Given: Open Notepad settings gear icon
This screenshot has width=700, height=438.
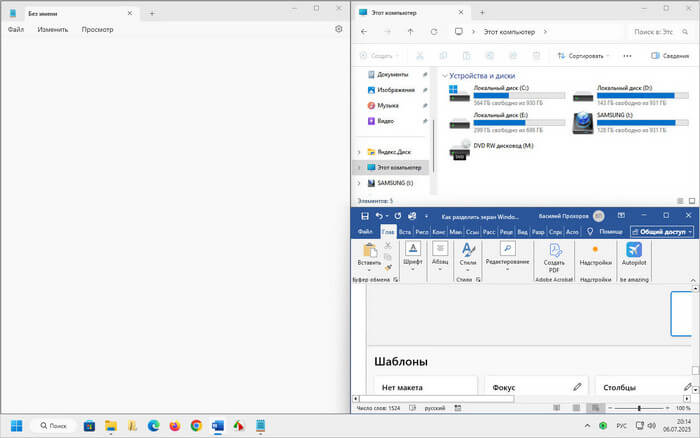Looking at the screenshot, I should [338, 29].
